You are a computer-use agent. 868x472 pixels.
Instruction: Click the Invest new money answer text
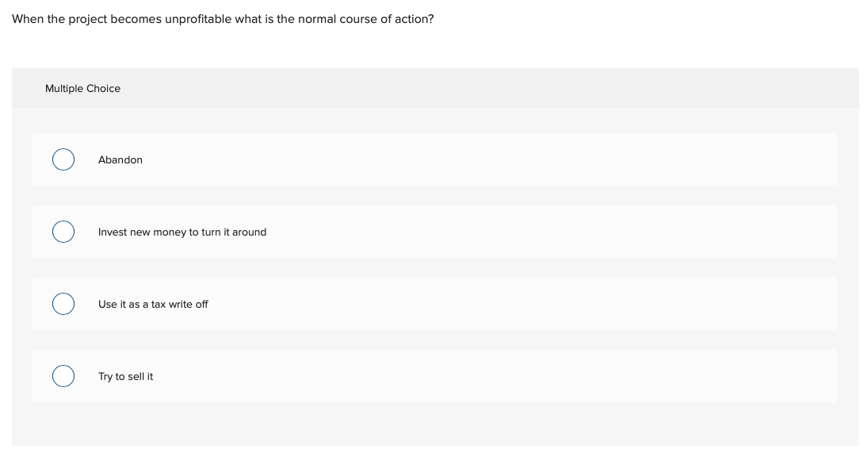pyautogui.click(x=182, y=232)
